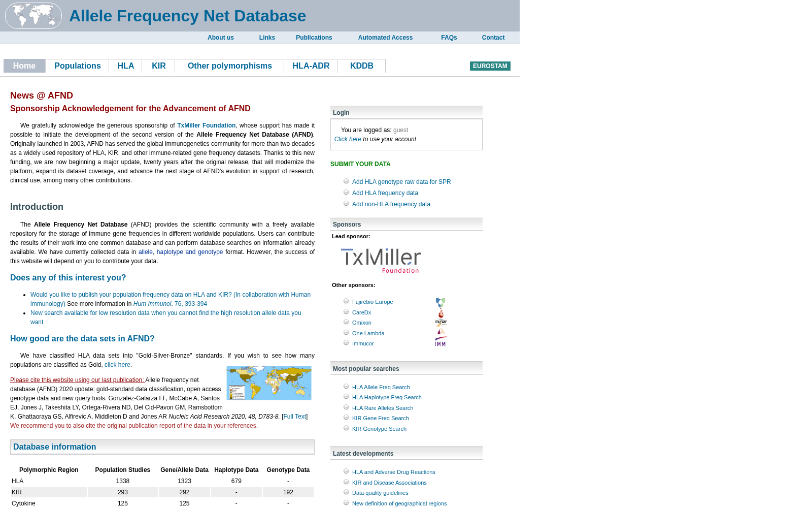812x508 pixels.
Task: Go to the KDDB tab
Action: [362, 66]
